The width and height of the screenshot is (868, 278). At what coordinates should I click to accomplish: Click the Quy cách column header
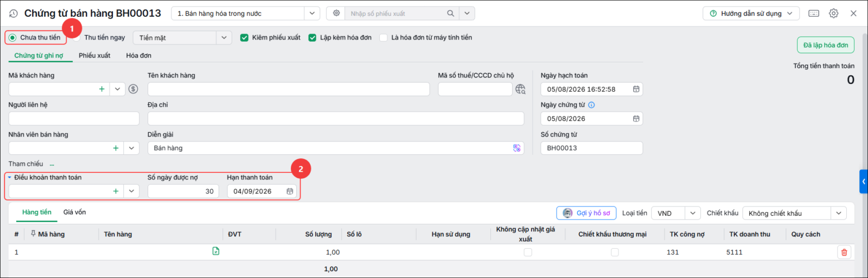click(x=806, y=234)
